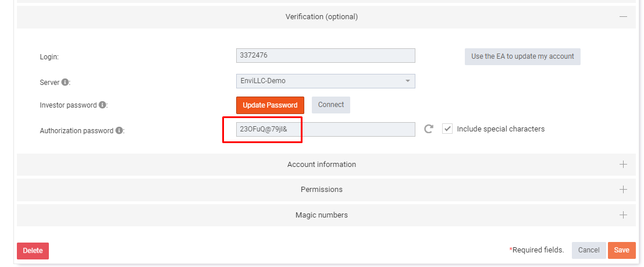Expand Account information with plus icon

(623, 165)
